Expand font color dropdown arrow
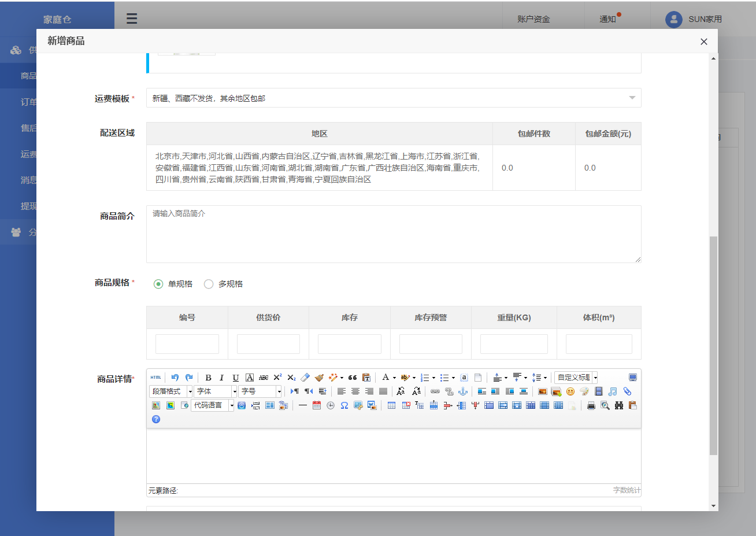Image resolution: width=756 pixels, height=536 pixels. [394, 378]
